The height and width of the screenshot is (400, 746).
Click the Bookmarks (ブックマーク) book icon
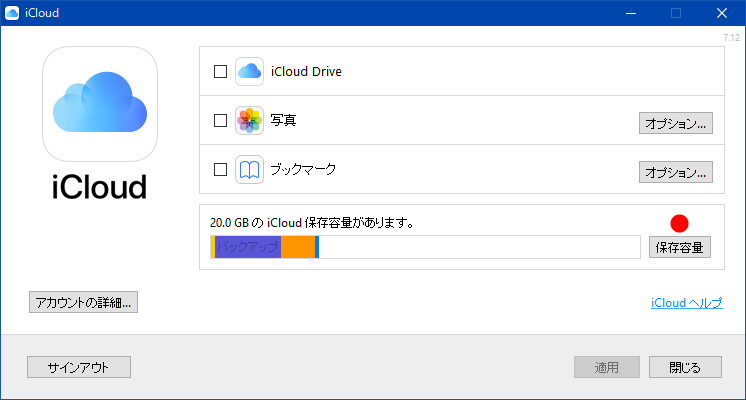pos(249,170)
